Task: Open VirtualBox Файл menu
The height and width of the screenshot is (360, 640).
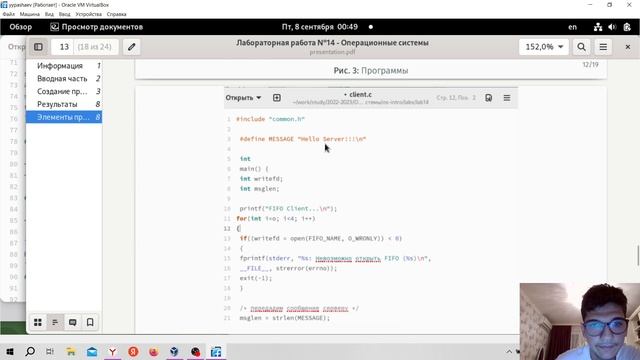Action: tap(9, 14)
